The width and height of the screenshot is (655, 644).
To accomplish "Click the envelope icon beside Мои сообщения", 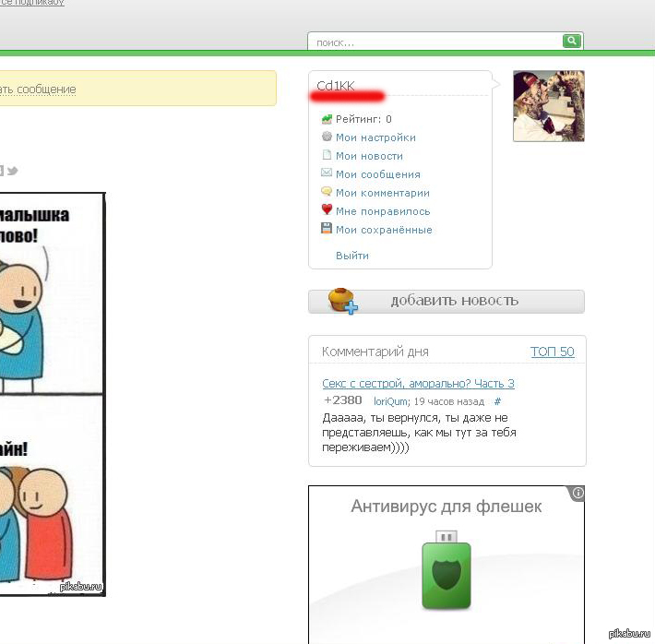I will click(x=327, y=173).
